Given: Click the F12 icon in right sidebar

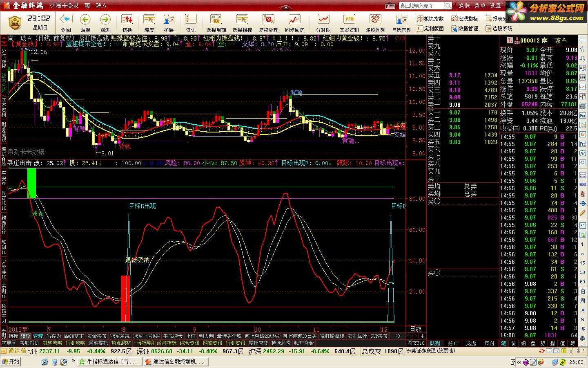Looking at the screenshot, I should tap(583, 144).
